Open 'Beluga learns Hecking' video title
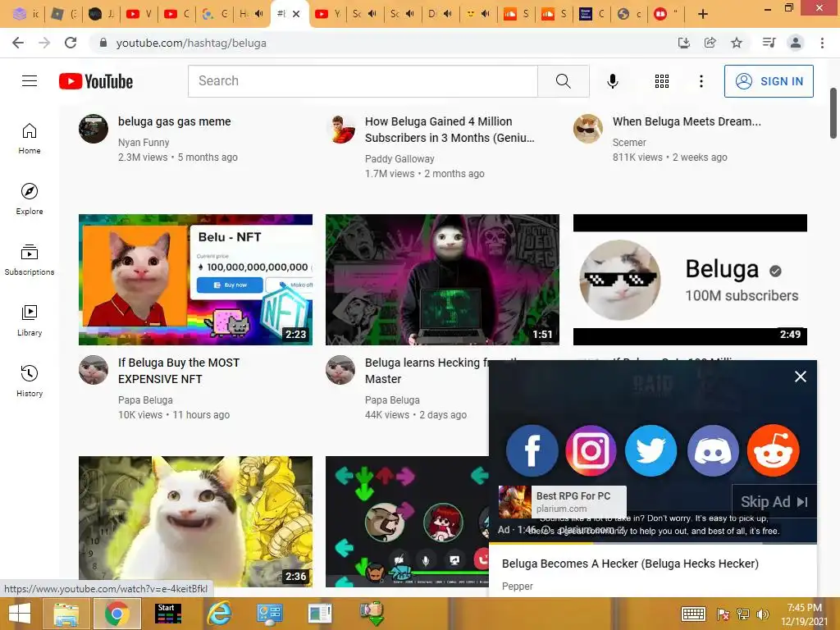The height and width of the screenshot is (630, 840). tap(427, 371)
